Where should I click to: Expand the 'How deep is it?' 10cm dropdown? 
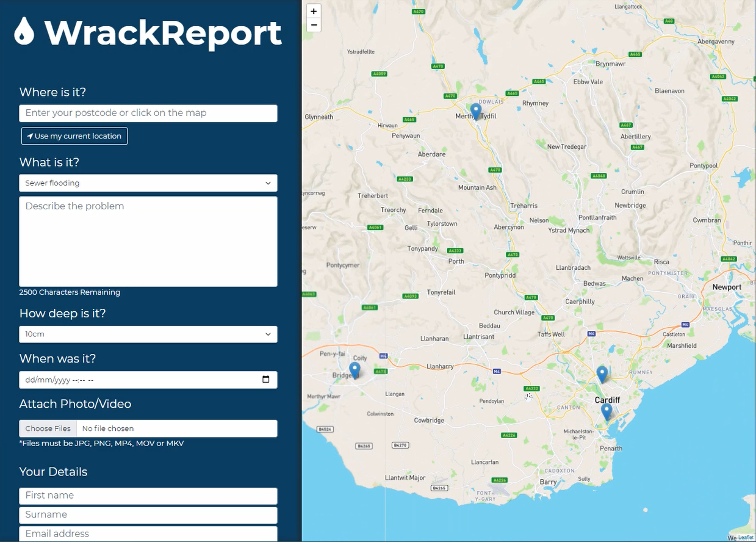click(148, 334)
